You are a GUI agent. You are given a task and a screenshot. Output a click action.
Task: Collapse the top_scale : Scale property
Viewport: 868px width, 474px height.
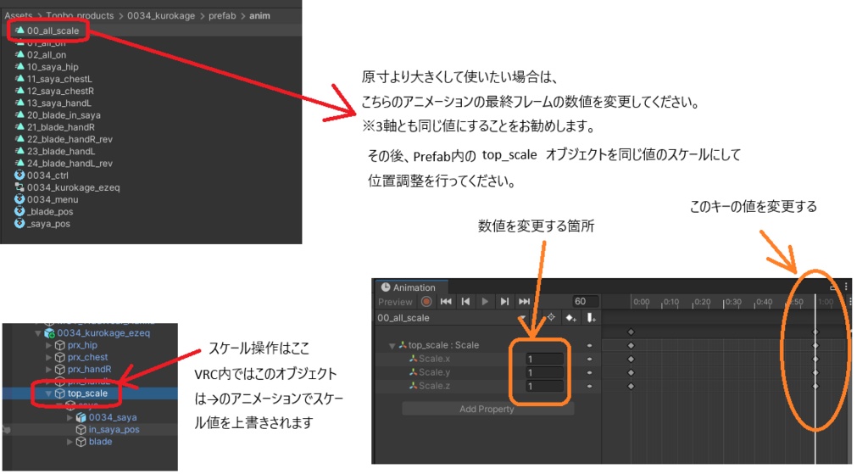392,345
